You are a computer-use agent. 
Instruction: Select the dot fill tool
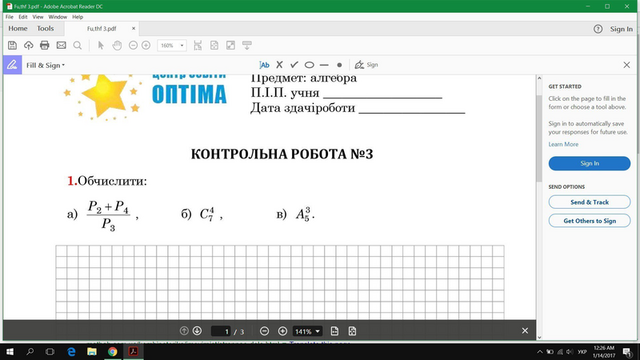pyautogui.click(x=339, y=65)
